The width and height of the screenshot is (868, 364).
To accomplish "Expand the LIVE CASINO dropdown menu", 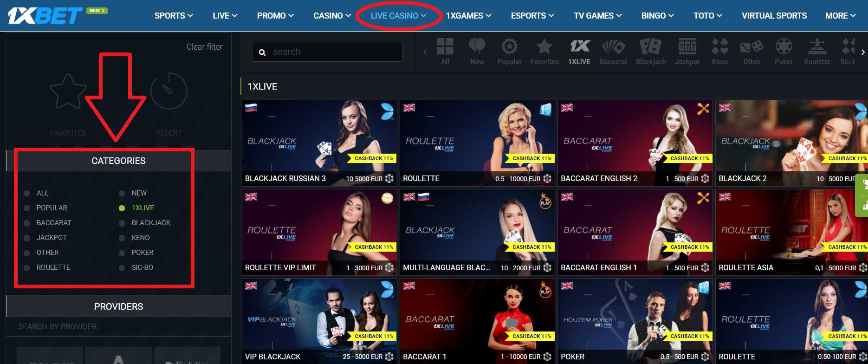I will click(x=398, y=16).
